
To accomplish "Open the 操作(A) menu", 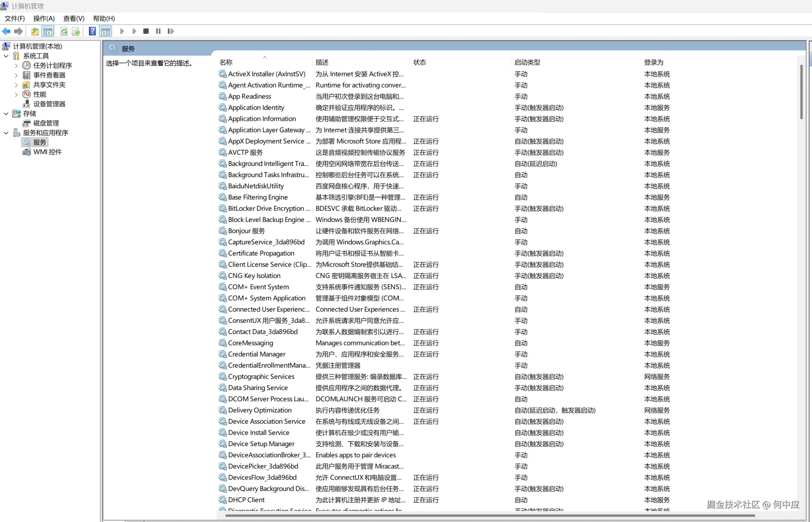I will pyautogui.click(x=44, y=19).
